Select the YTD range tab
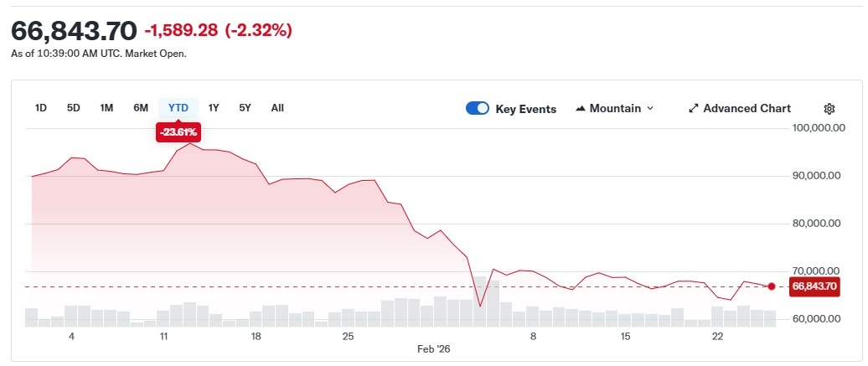This screenshot has height=366, width=868. tap(178, 107)
